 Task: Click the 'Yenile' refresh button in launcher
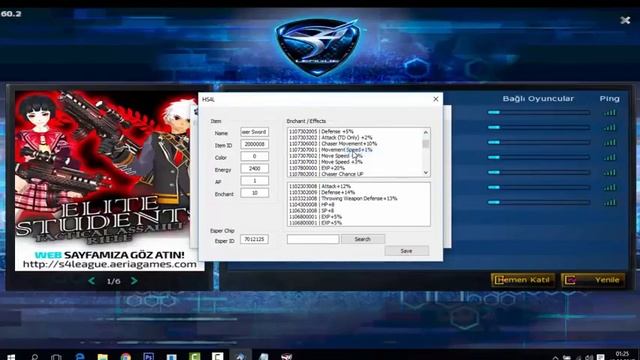click(593, 280)
